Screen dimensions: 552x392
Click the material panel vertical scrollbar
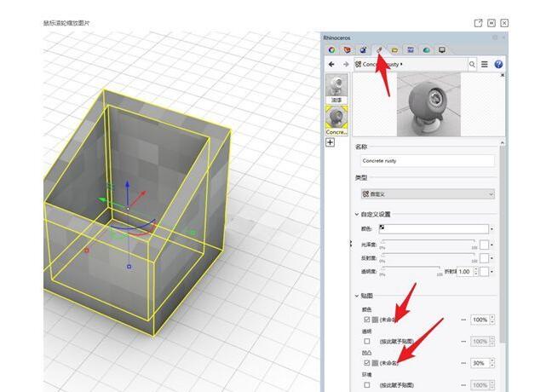(x=503, y=244)
